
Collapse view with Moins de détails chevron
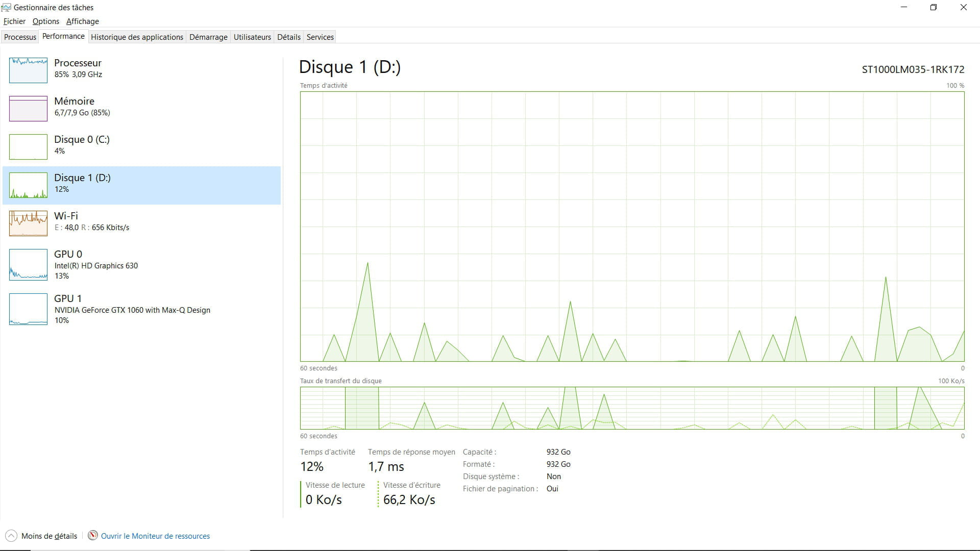[x=11, y=536]
